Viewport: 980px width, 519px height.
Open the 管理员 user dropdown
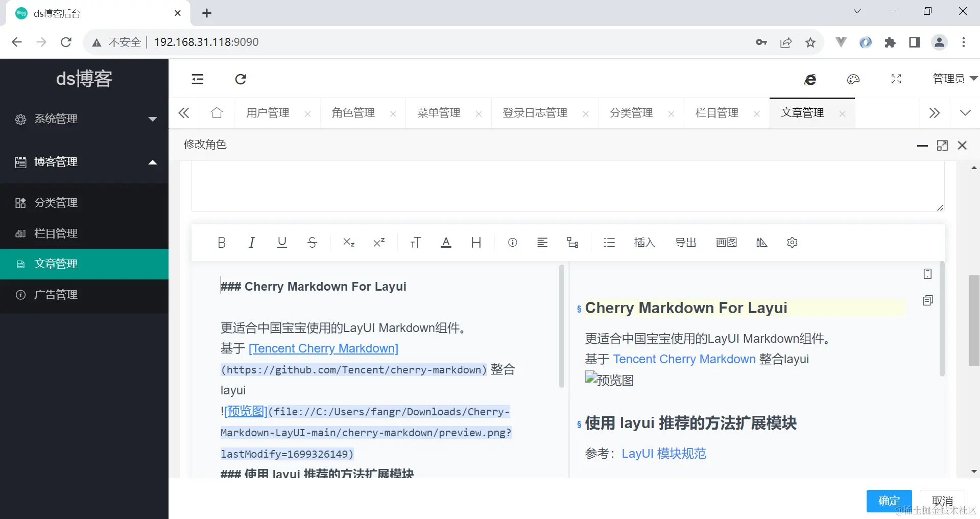coord(954,79)
